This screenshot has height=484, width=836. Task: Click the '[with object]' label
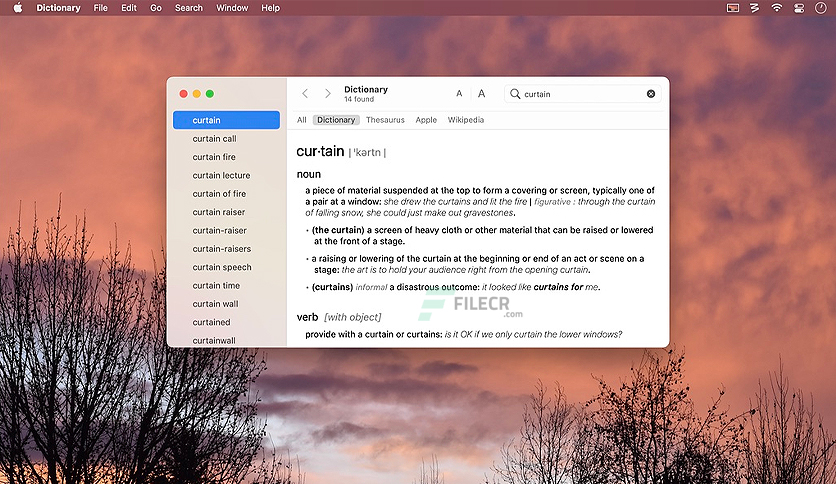(x=353, y=317)
